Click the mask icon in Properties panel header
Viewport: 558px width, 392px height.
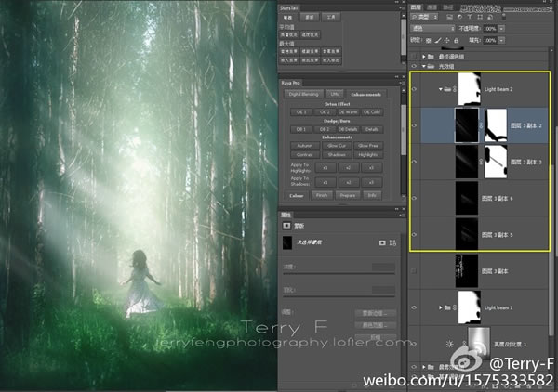click(286, 226)
